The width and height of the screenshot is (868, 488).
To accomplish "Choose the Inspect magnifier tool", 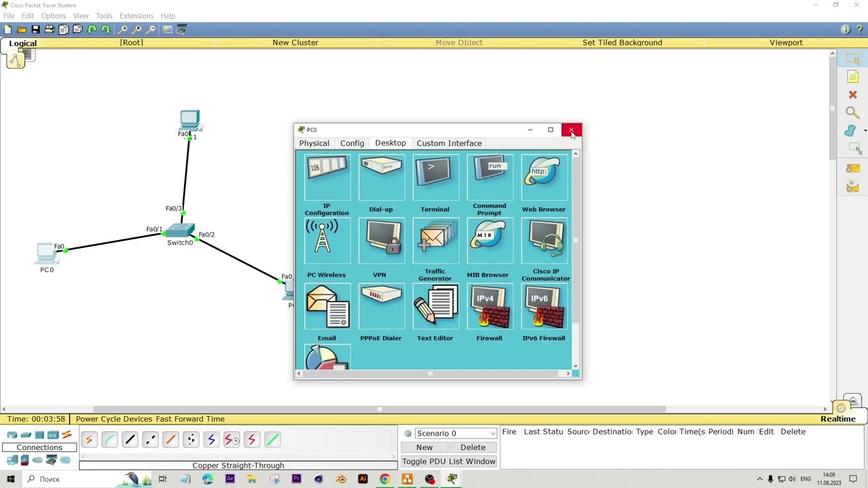I will point(852,113).
